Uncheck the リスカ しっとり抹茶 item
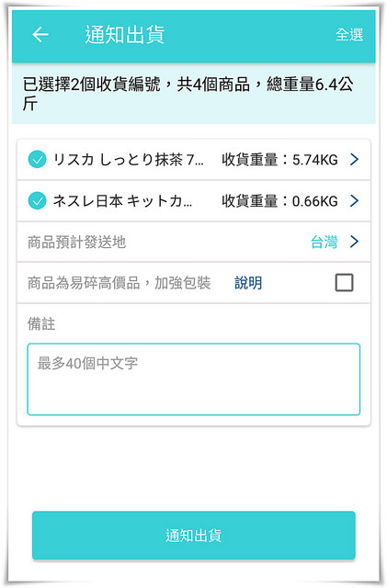Viewport: 387px width, 588px height. click(37, 159)
